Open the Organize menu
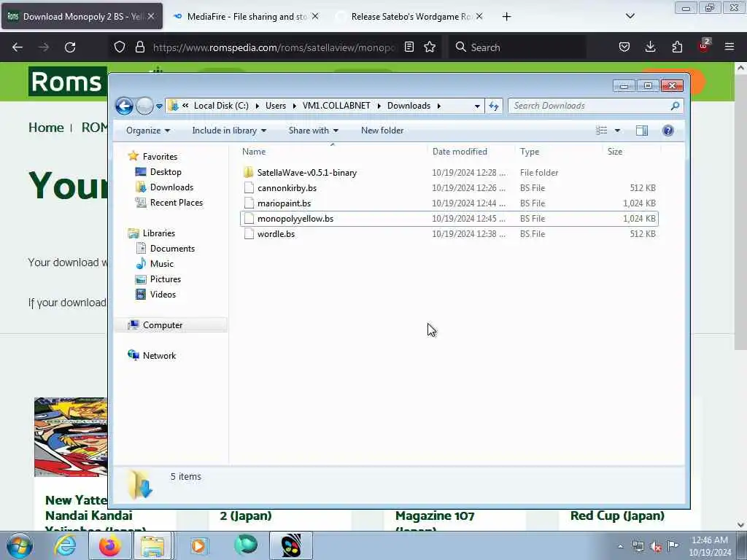The width and height of the screenshot is (747, 560). (147, 131)
